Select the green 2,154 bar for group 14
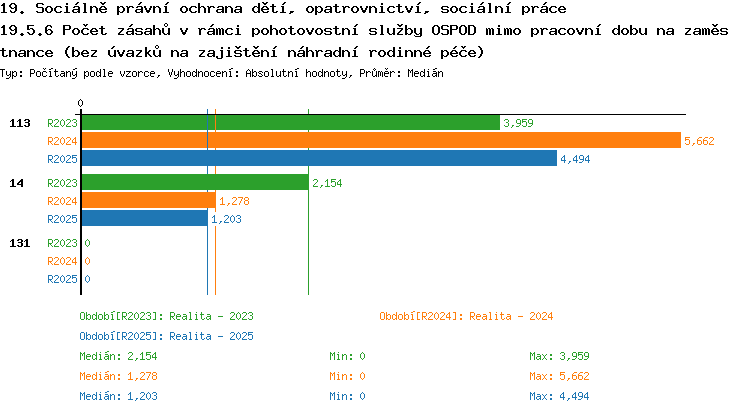750x414 pixels. tap(195, 183)
